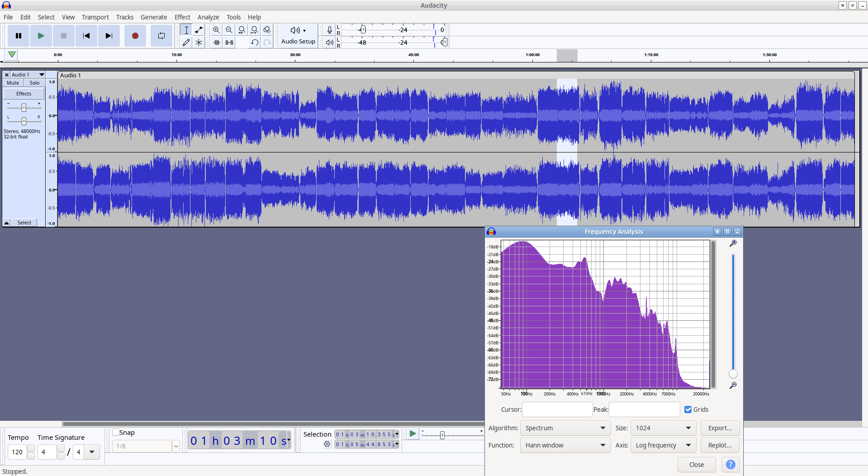Adjust the Audio 1 track pan slider
Viewport: 868px width, 476px height.
[x=24, y=121]
